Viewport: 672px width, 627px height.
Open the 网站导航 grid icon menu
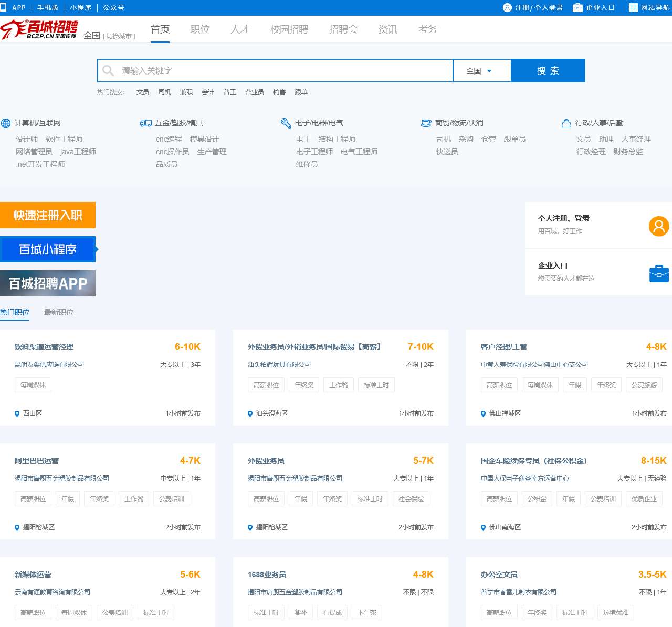[633, 8]
